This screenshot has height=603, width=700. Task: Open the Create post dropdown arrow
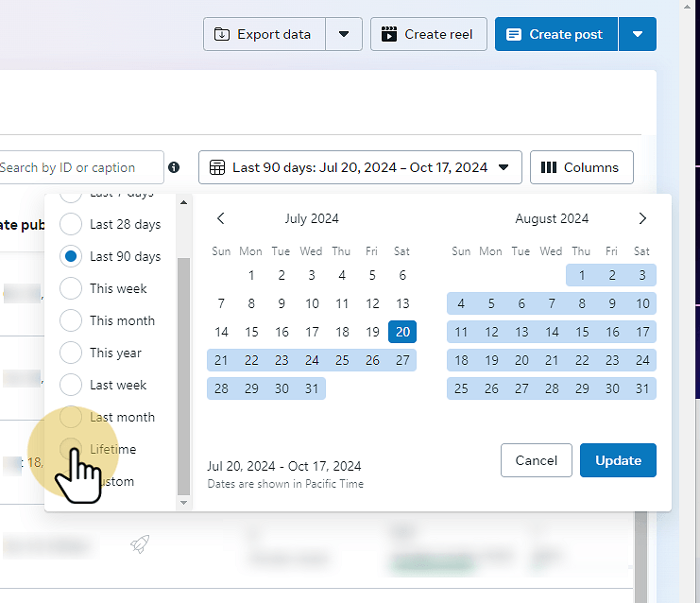pyautogui.click(x=638, y=34)
